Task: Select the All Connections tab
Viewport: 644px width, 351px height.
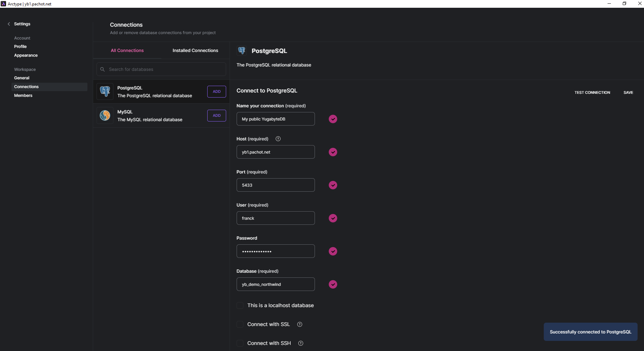Action: point(127,50)
